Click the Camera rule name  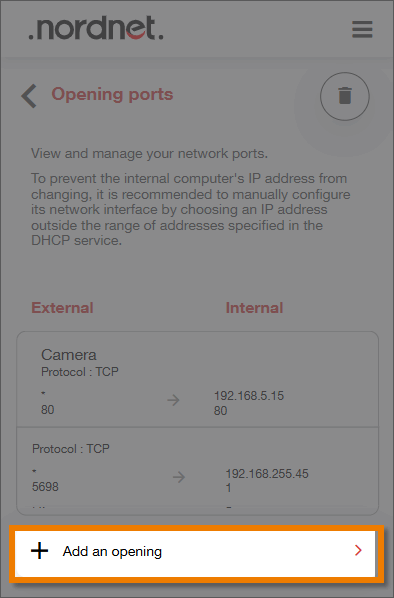[69, 355]
